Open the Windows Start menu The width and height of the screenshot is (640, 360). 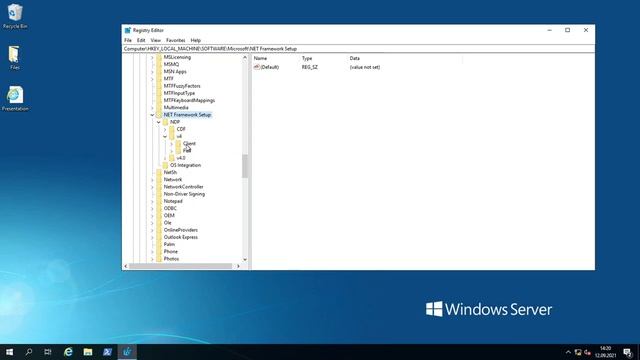pos(9,352)
